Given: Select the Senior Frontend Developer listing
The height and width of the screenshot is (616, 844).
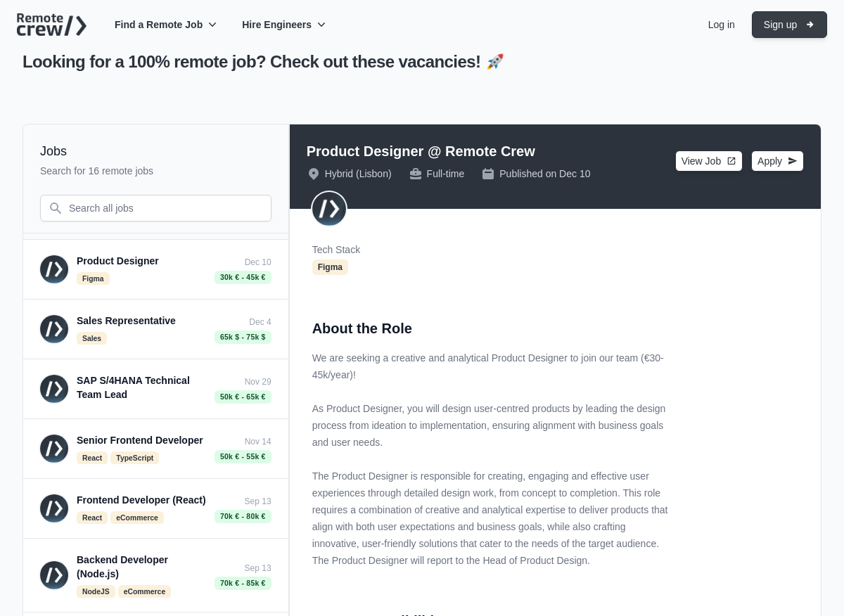Looking at the screenshot, I should [155, 449].
